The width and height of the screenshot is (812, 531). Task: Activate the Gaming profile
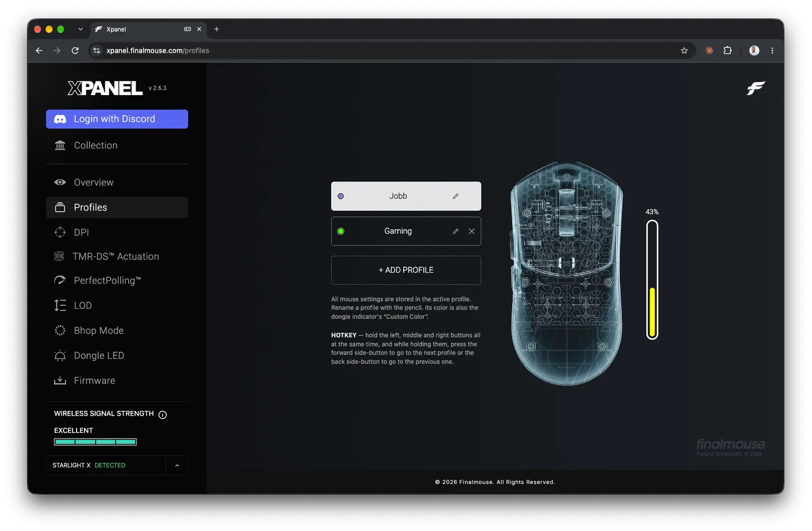click(x=406, y=231)
